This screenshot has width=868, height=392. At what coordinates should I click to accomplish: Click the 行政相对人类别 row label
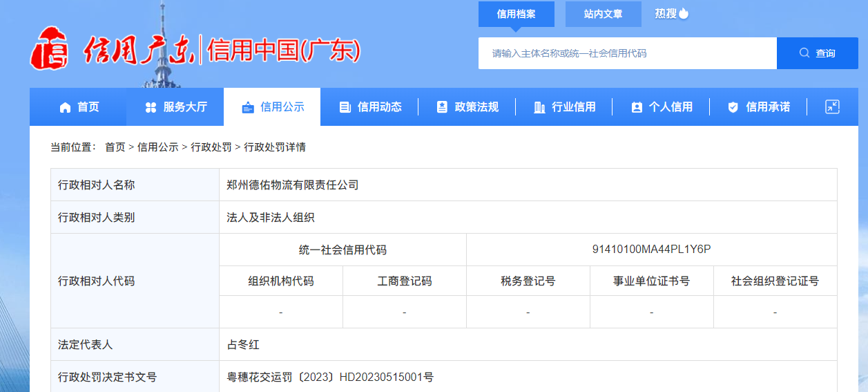pos(97,218)
